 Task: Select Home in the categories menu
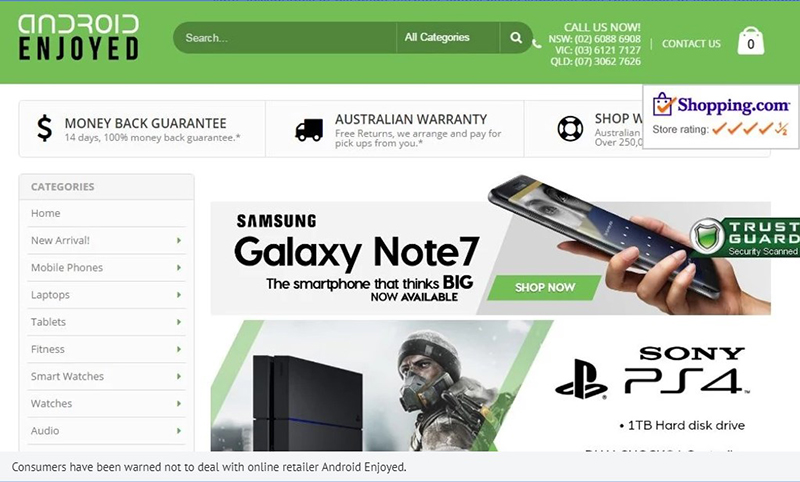[x=45, y=213]
